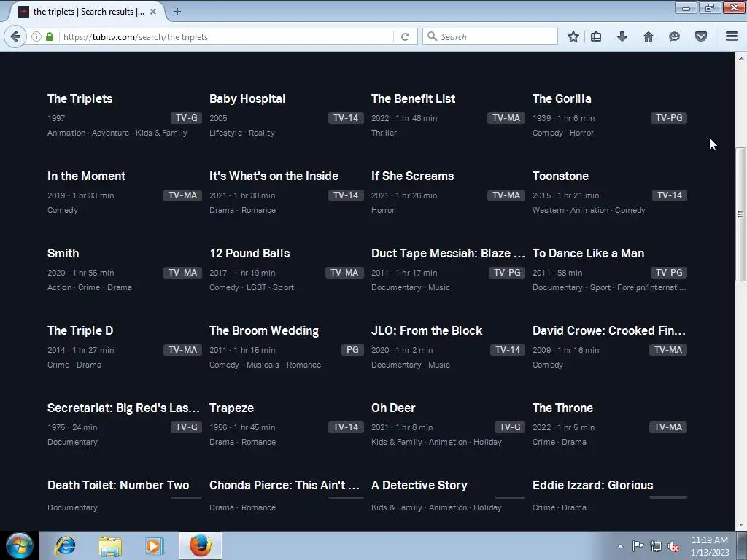Open Windows Explorer from the taskbar
Screen dimensions: 747x560
point(110,545)
